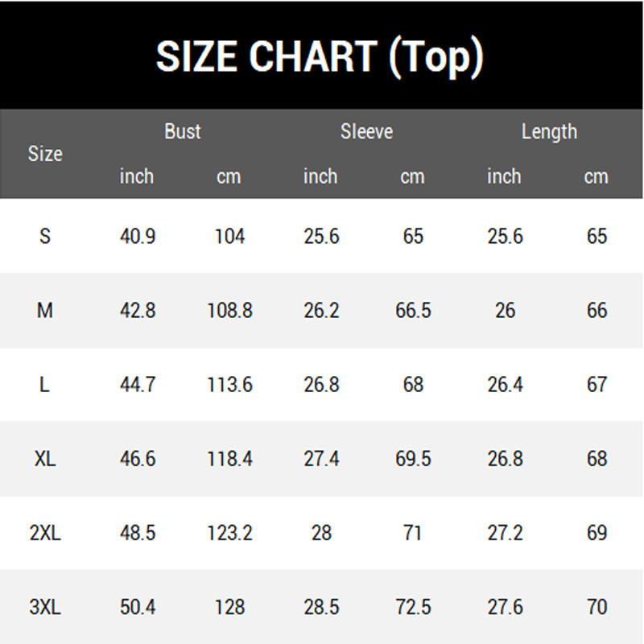Select the Sleeve column header

366,131
